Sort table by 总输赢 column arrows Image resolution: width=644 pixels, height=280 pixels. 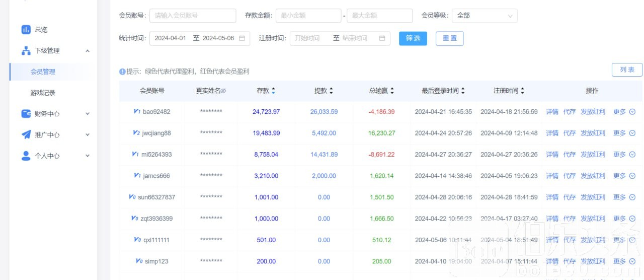(x=392, y=91)
